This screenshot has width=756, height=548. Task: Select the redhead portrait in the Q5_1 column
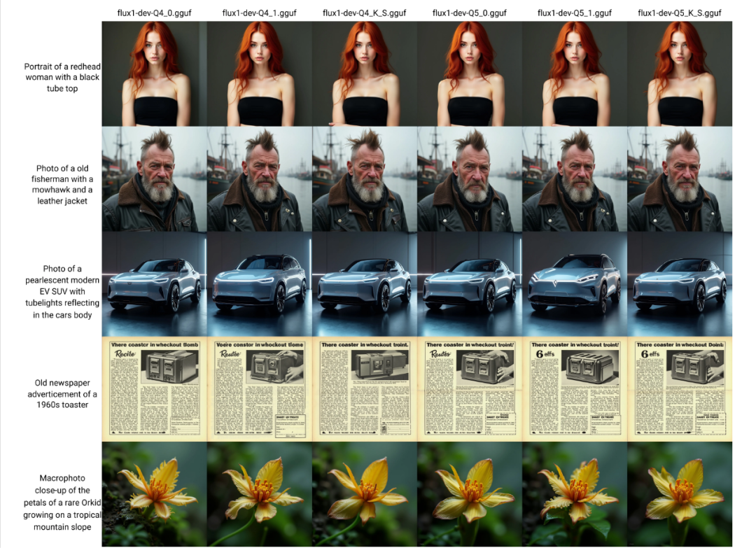[x=575, y=73]
